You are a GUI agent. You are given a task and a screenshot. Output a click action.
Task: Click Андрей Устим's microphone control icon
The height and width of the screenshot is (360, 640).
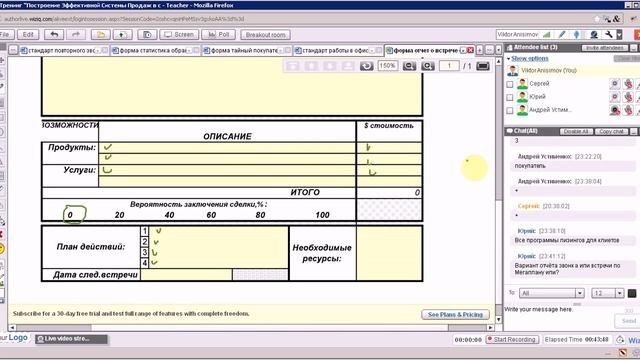(628, 110)
